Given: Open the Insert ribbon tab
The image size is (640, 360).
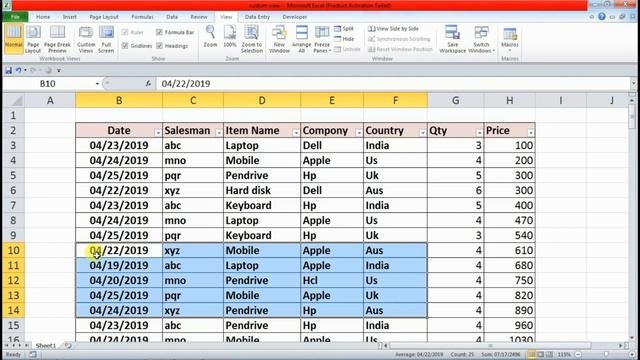Looking at the screenshot, I should pyautogui.click(x=70, y=17).
